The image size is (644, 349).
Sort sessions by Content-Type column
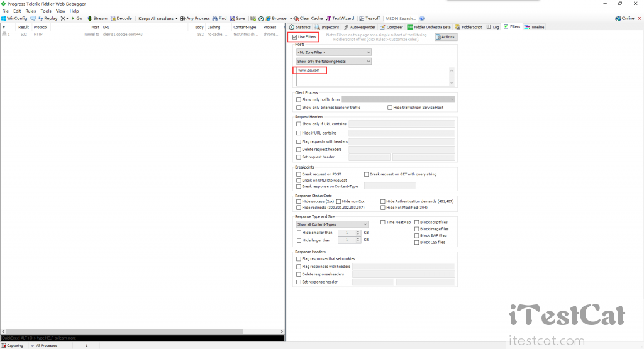coord(245,27)
